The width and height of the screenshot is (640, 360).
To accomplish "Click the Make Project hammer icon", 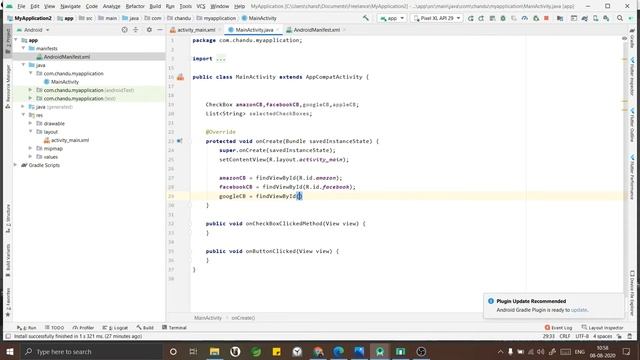I will coord(366,18).
